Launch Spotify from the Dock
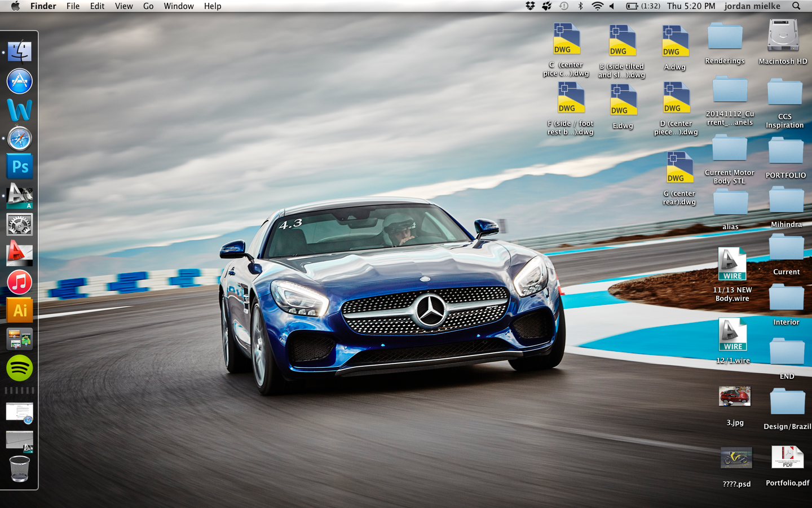The width and height of the screenshot is (812, 508). (20, 368)
